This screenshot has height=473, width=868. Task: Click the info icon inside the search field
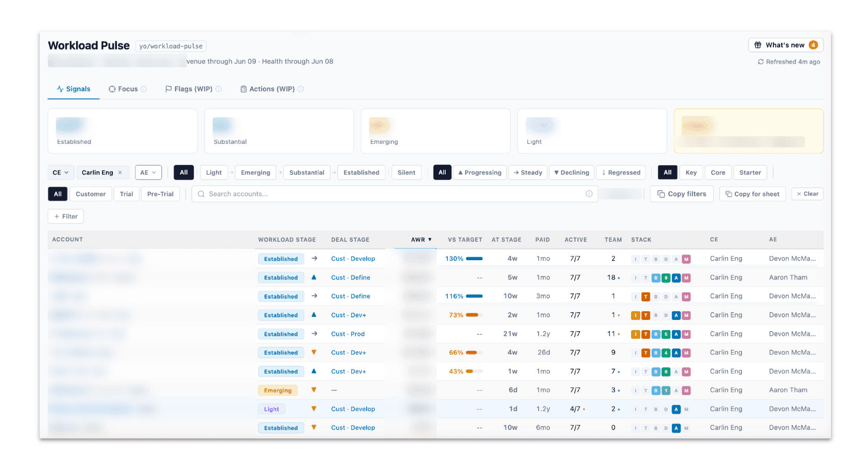click(x=589, y=194)
